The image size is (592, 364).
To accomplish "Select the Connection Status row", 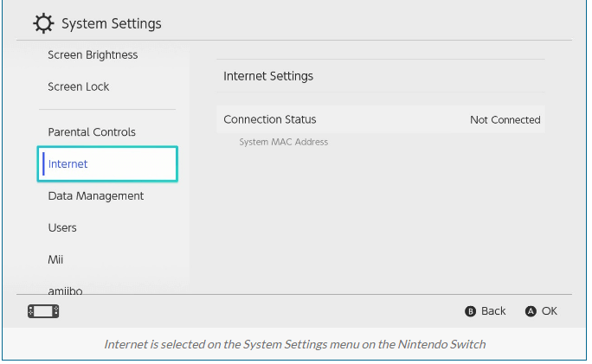I will 381,119.
